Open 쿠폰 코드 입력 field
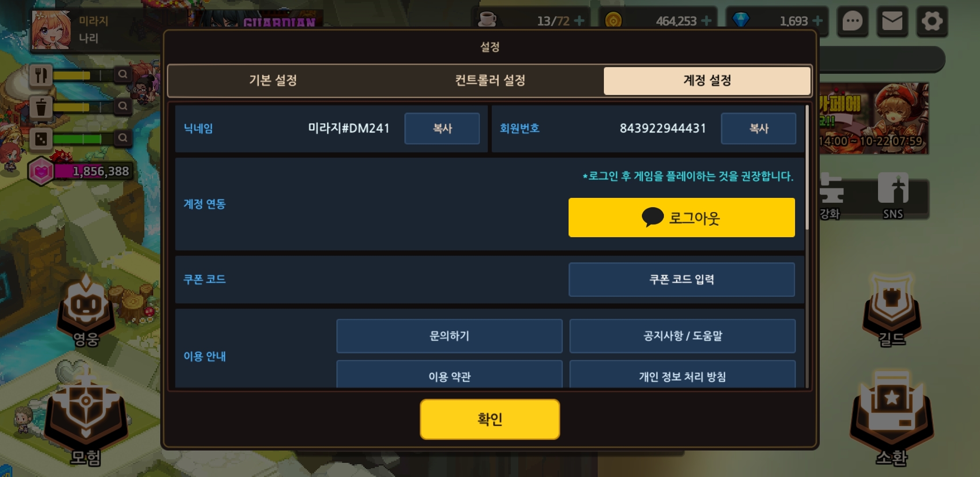This screenshot has width=980, height=477. (682, 280)
